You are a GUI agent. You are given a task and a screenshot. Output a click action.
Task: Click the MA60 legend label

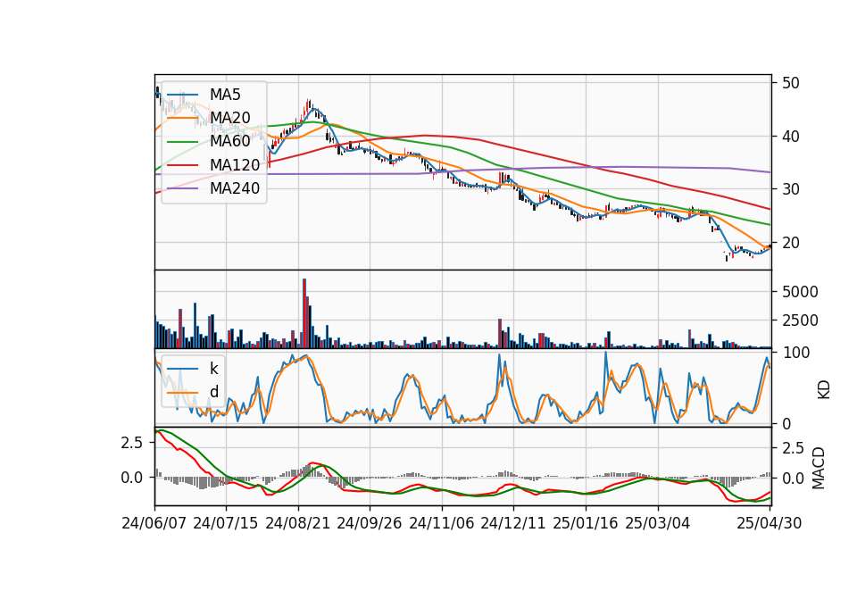[x=229, y=141]
